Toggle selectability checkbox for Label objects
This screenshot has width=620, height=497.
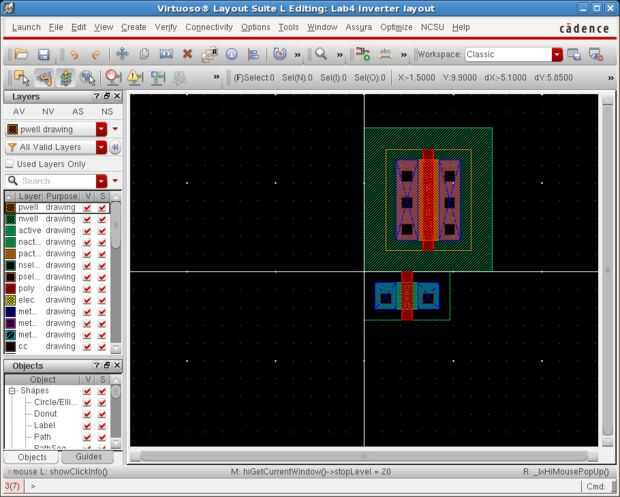[x=102, y=426]
